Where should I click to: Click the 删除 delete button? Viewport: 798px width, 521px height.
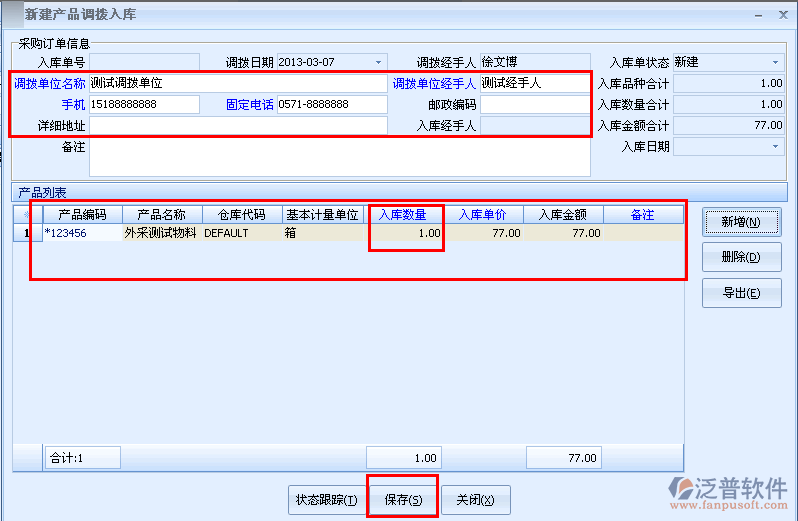(741, 257)
